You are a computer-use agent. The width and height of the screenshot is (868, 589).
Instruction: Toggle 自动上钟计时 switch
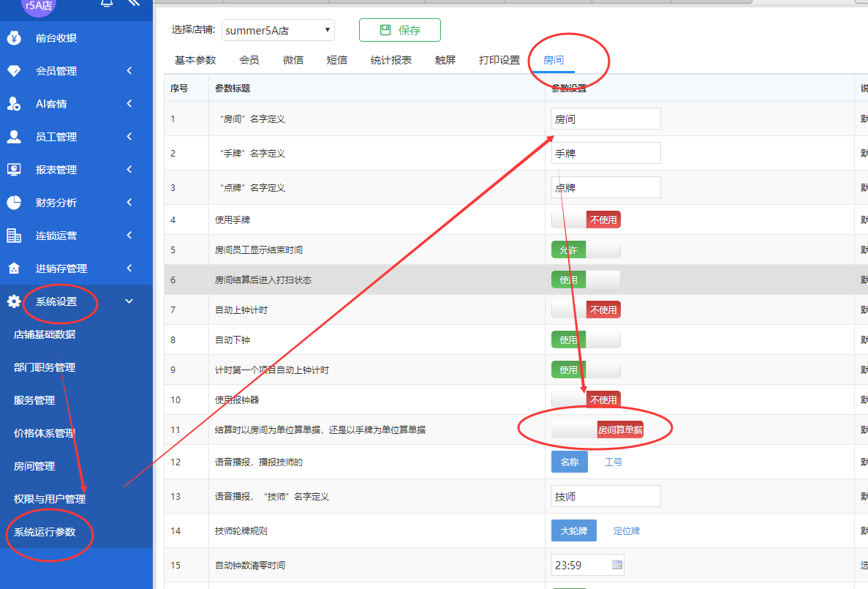586,309
